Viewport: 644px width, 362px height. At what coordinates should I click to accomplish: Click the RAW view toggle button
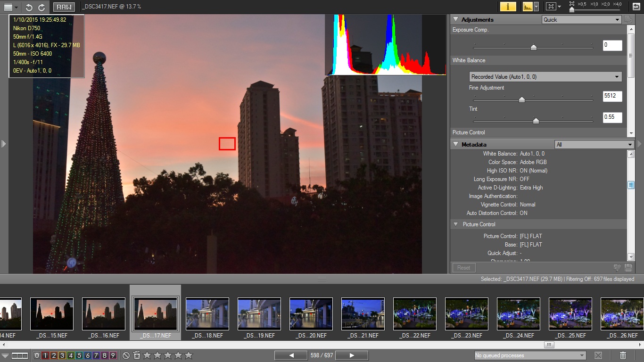(64, 7)
